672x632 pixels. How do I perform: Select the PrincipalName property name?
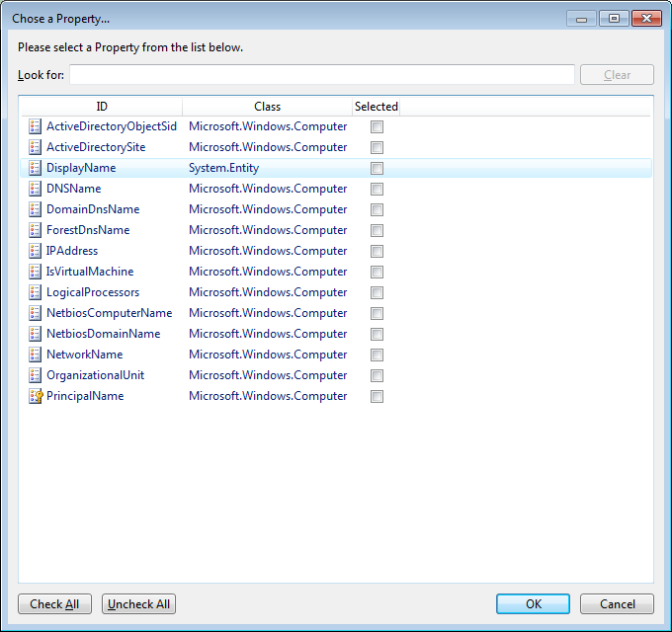tap(85, 396)
